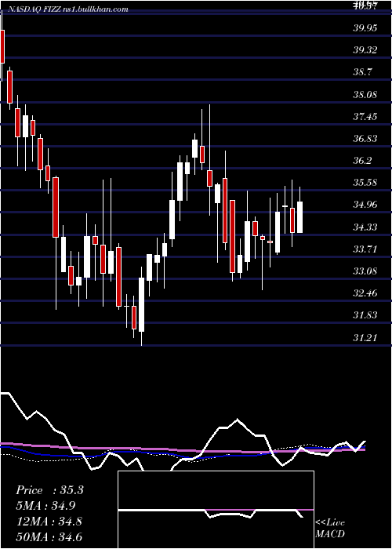Select the 12MA : 34.8 readout
The height and width of the screenshot is (549, 392).
pyautogui.click(x=49, y=522)
